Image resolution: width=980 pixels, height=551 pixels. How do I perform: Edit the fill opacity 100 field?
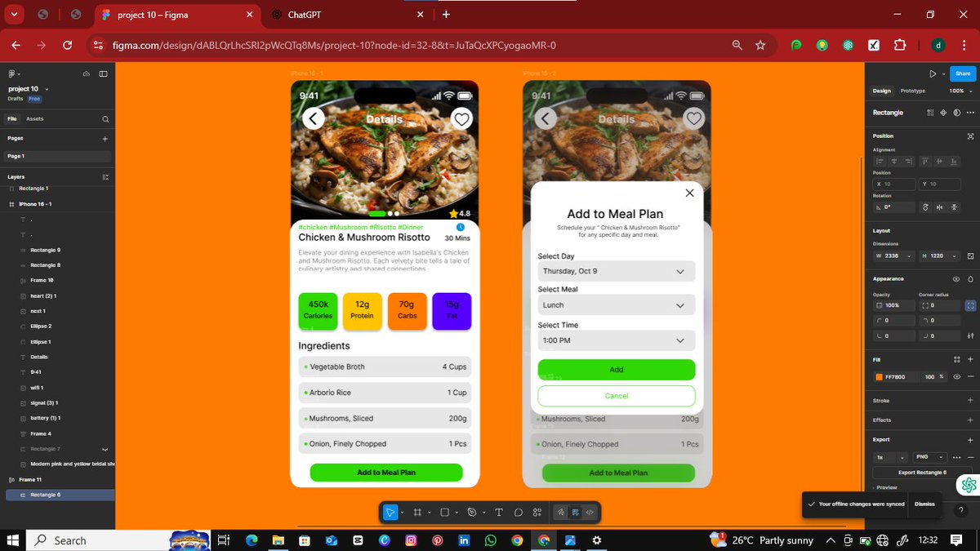tap(929, 376)
